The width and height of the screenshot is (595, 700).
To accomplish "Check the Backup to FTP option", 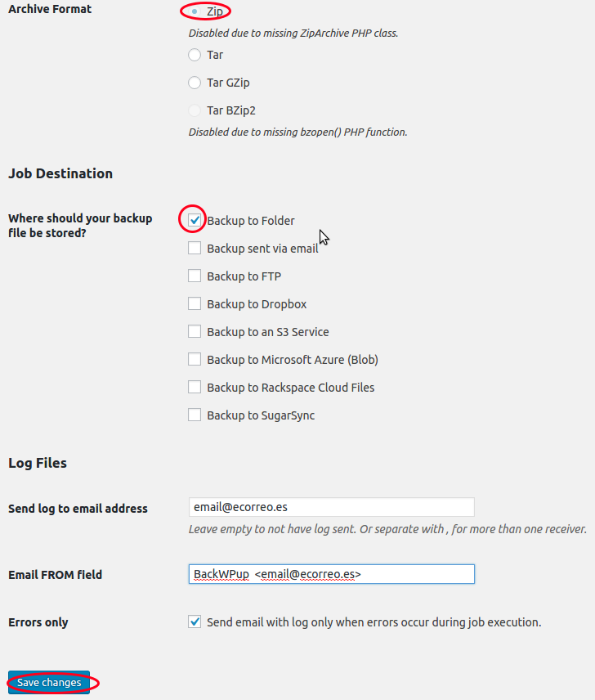I will coord(195,276).
